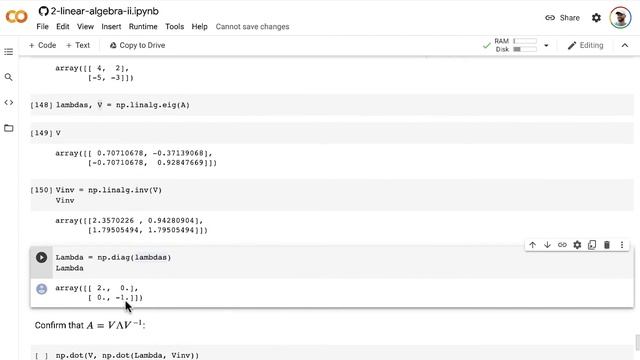Add a new Code cell
This screenshot has height=360, width=640.
point(42,45)
